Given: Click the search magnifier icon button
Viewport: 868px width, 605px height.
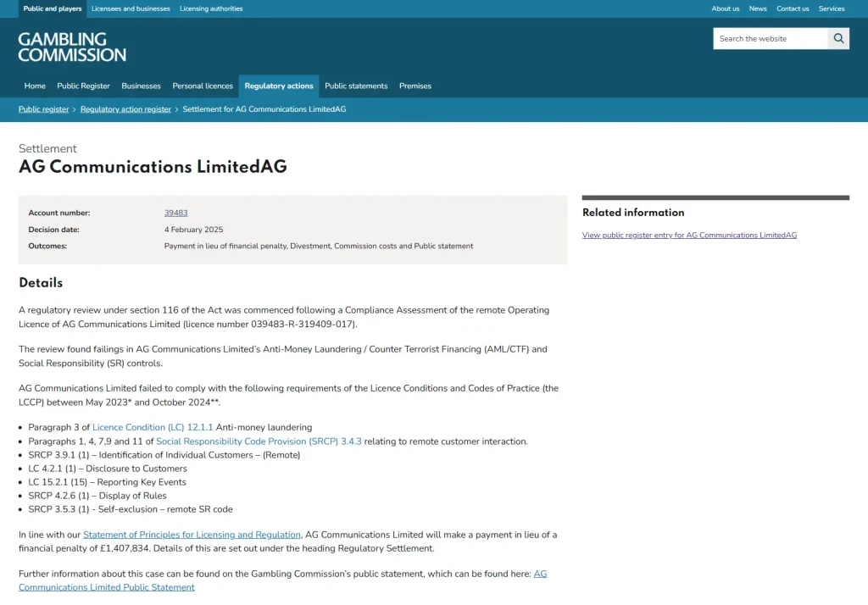Looking at the screenshot, I should pos(838,39).
